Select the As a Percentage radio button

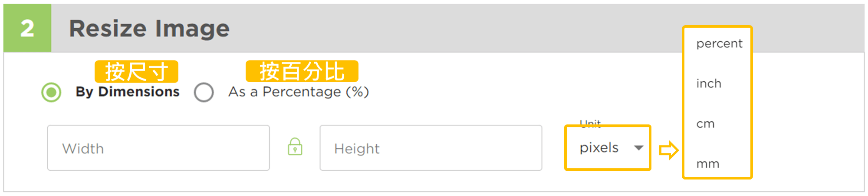pyautogui.click(x=204, y=92)
